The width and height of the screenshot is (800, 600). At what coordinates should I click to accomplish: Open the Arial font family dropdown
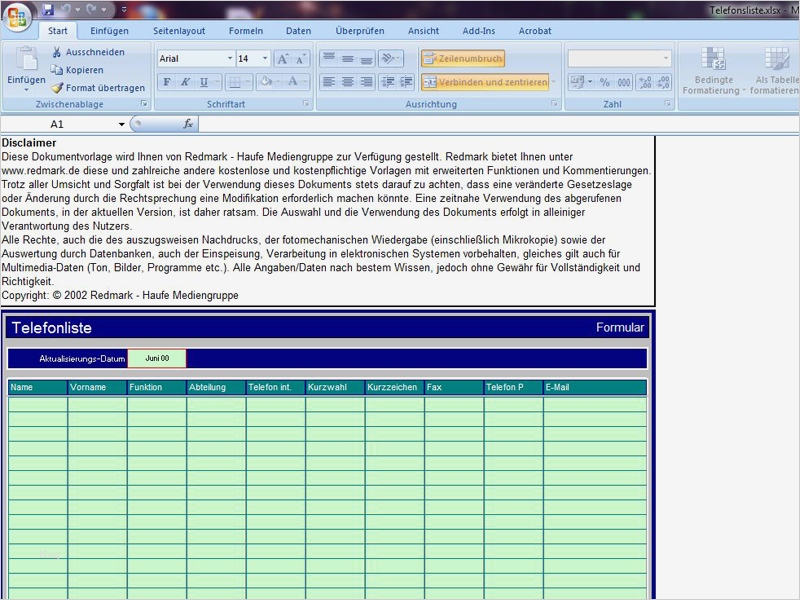tap(230, 58)
